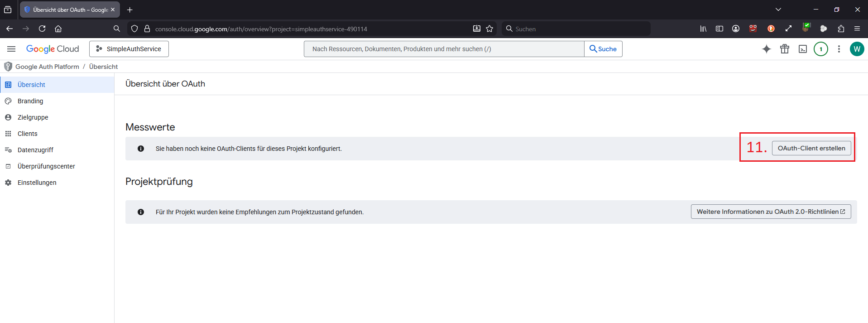The width and height of the screenshot is (868, 323).
Task: Open Weitere Informationen zu OAuth 2.0-Richtlinien
Action: tap(771, 212)
